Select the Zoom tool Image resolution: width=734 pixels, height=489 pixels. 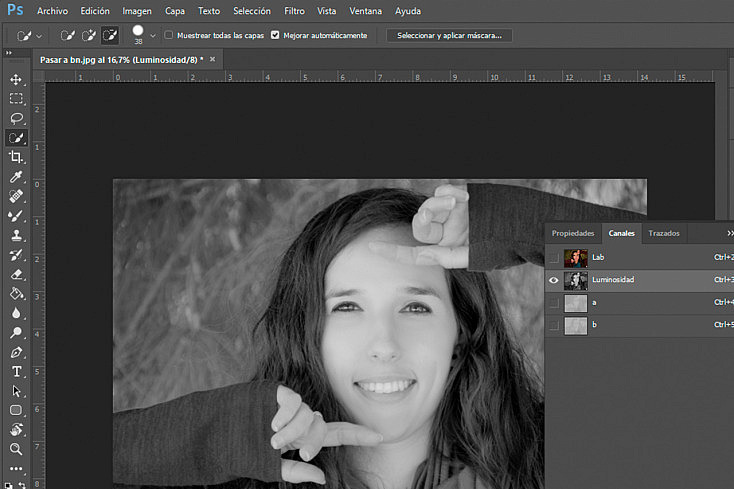coord(16,449)
